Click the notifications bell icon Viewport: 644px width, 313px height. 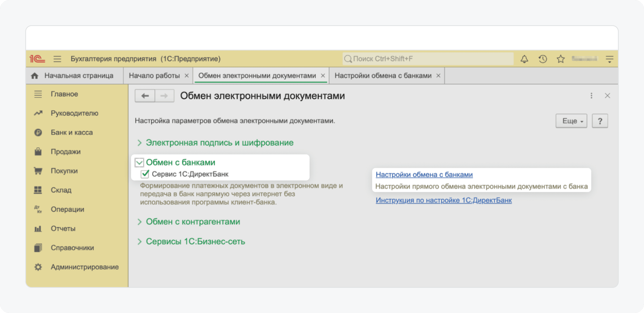point(524,59)
